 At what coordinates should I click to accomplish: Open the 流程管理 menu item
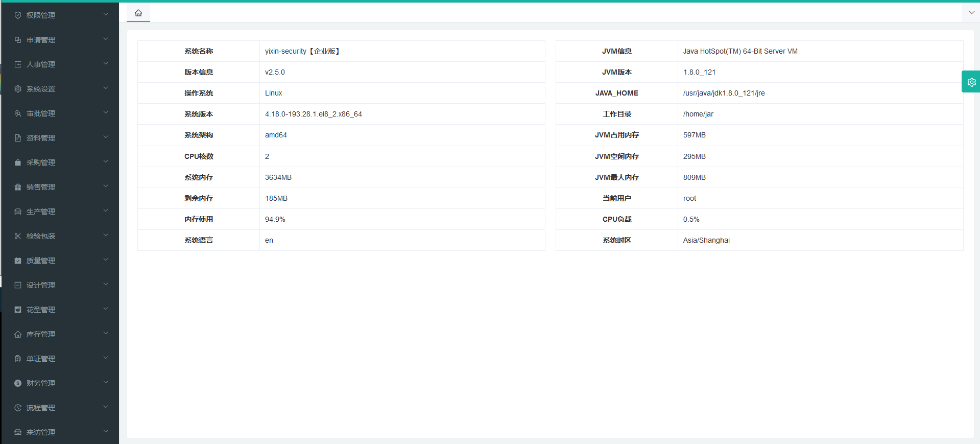(60, 408)
